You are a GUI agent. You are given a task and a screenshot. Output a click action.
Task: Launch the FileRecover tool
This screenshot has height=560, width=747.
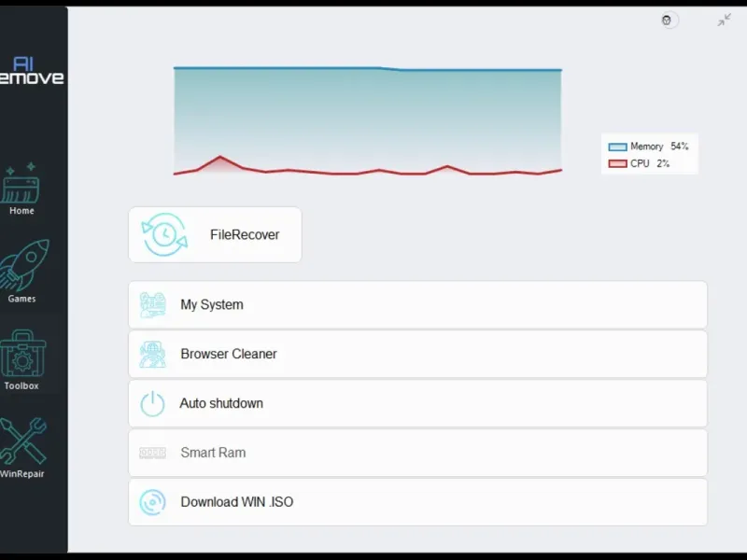(215, 234)
